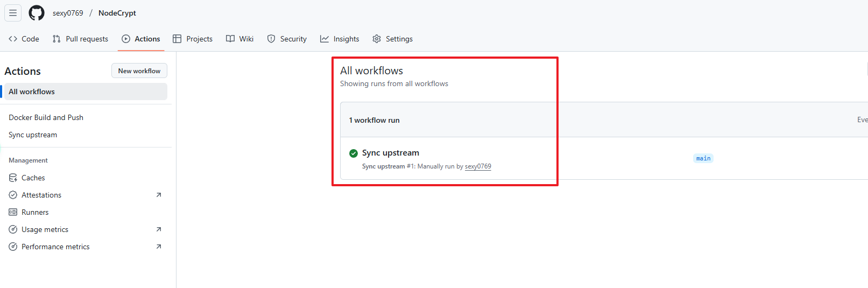Click the external arrow beside Attestations

click(159, 195)
